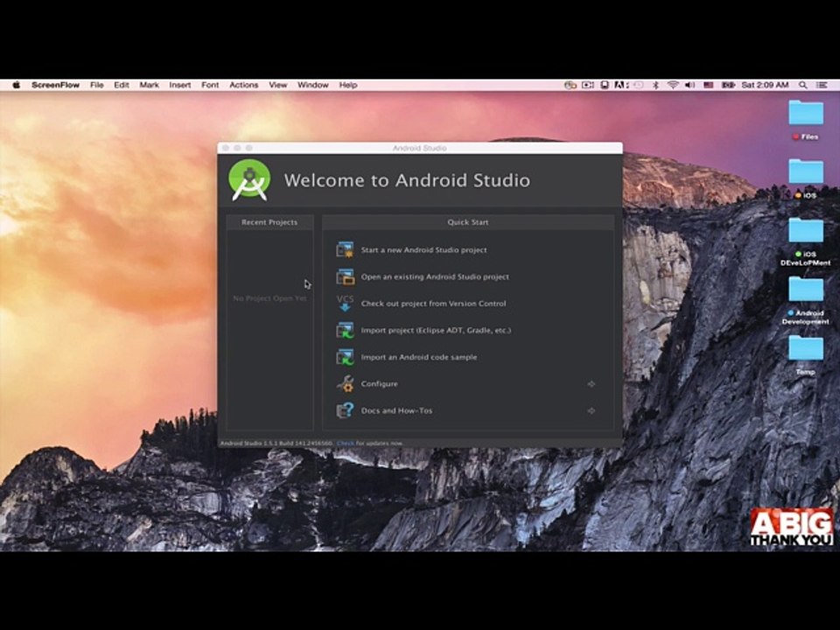Open Notification Center list icon
The image size is (840, 630).
point(822,85)
